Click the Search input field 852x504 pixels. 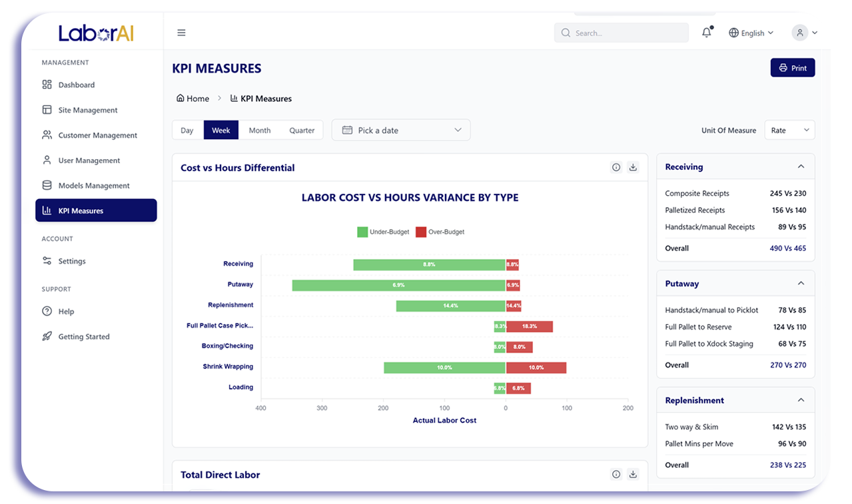[x=622, y=33]
